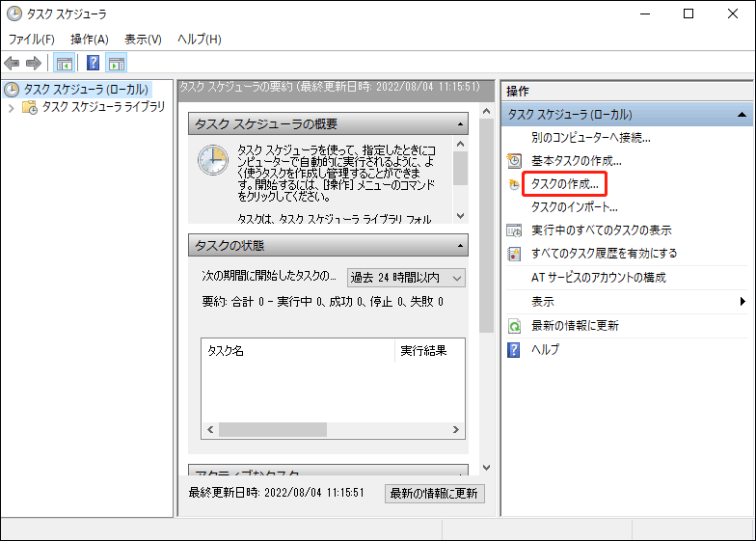Expand タスク スケジューラ ライブラリ tree node
756x541 pixels.
click(12, 107)
